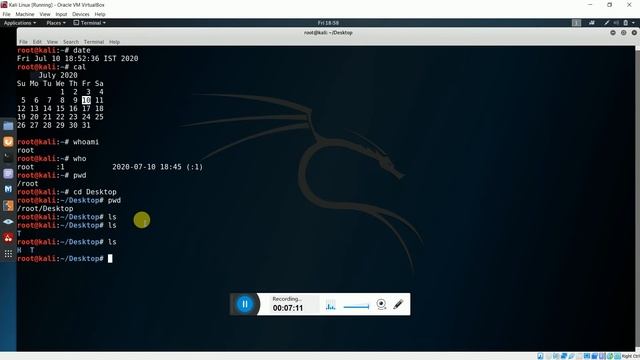Open VirtualBox Input menu
640x360 pixels.
click(x=61, y=14)
